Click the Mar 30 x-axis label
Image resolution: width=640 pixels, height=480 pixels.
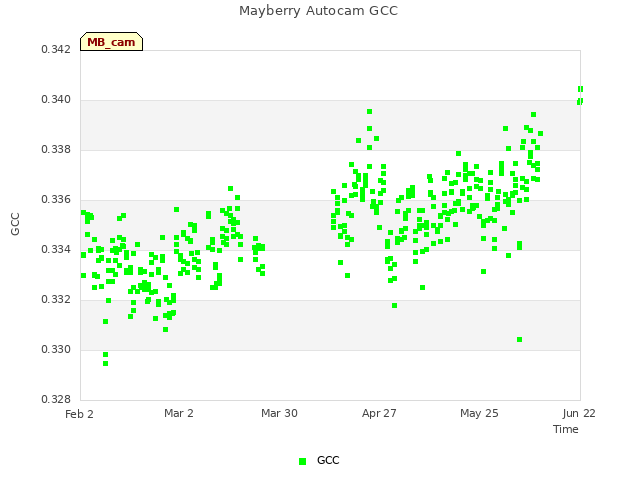coord(279,413)
